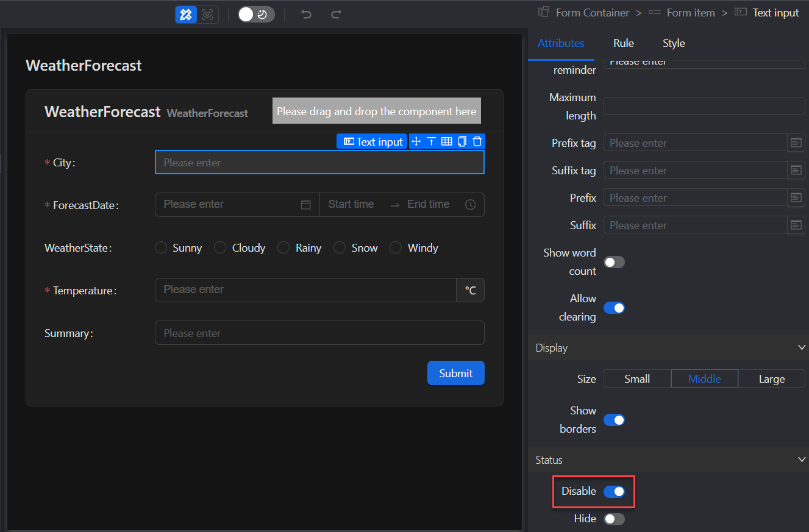This screenshot has height=532, width=809.
Task: Set size to Small
Action: pos(637,378)
